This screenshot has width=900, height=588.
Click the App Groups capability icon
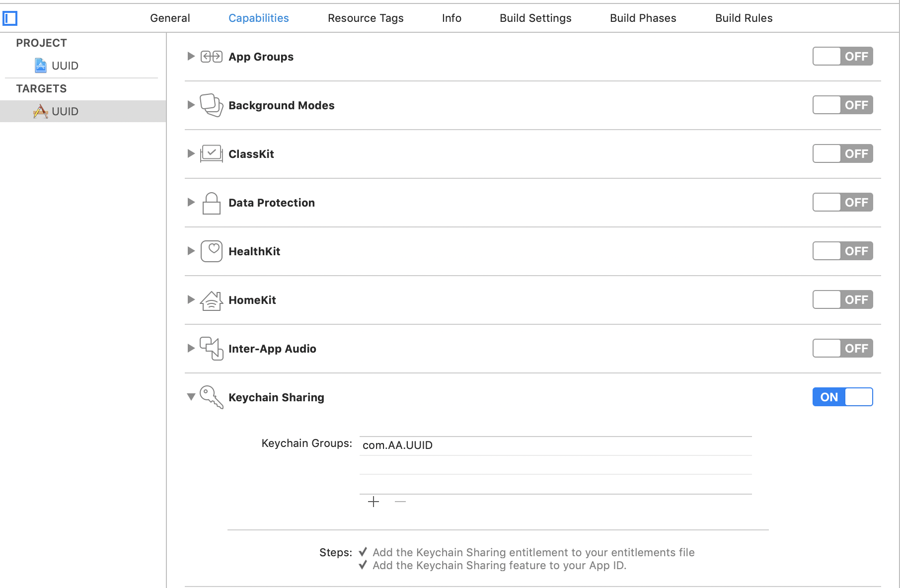point(212,57)
